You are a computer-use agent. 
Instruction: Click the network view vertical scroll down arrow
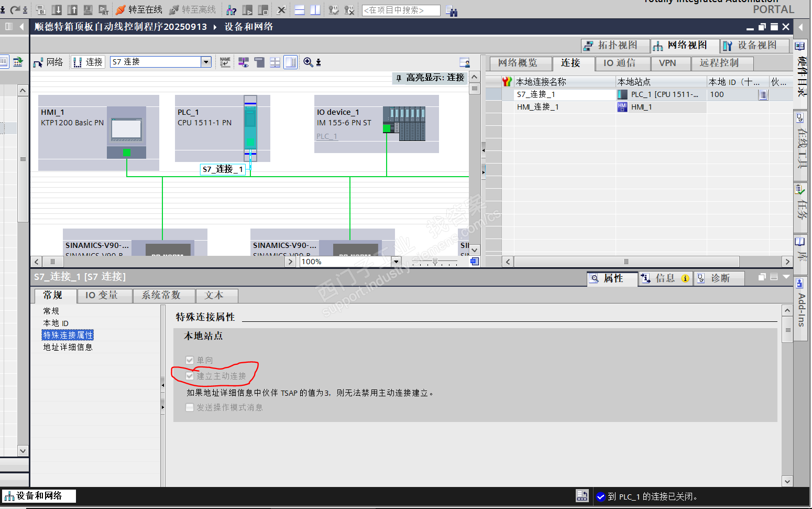pyautogui.click(x=475, y=250)
